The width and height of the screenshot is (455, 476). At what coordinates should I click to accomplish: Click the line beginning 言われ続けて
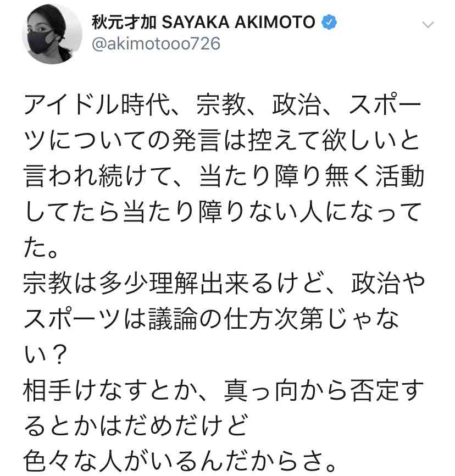pos(224,176)
